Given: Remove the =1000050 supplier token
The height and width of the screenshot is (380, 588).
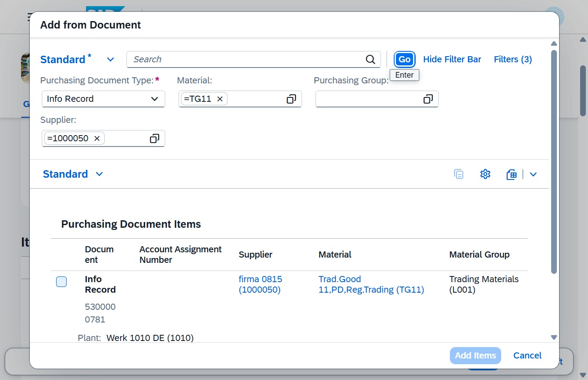Looking at the screenshot, I should [x=97, y=139].
